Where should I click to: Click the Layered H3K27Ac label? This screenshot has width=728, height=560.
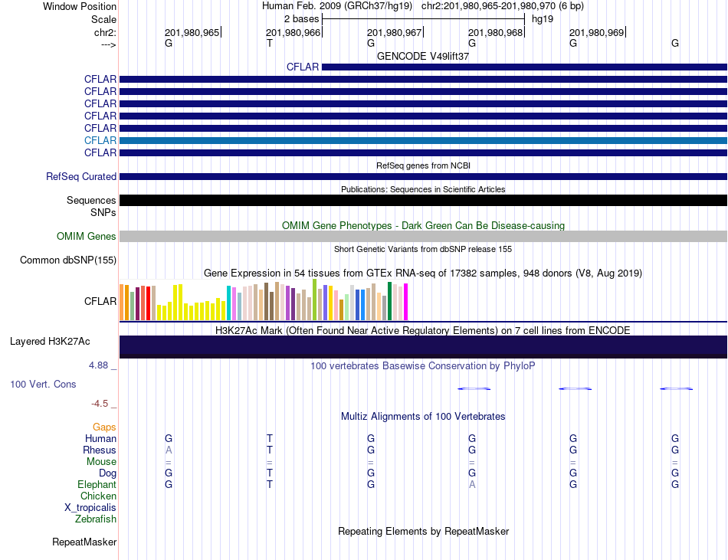50,342
